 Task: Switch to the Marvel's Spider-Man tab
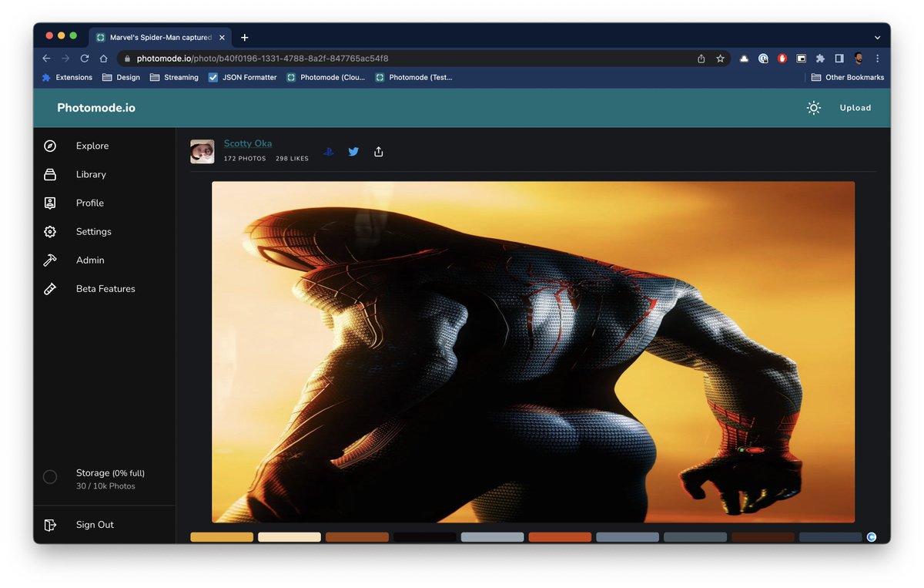click(x=158, y=37)
